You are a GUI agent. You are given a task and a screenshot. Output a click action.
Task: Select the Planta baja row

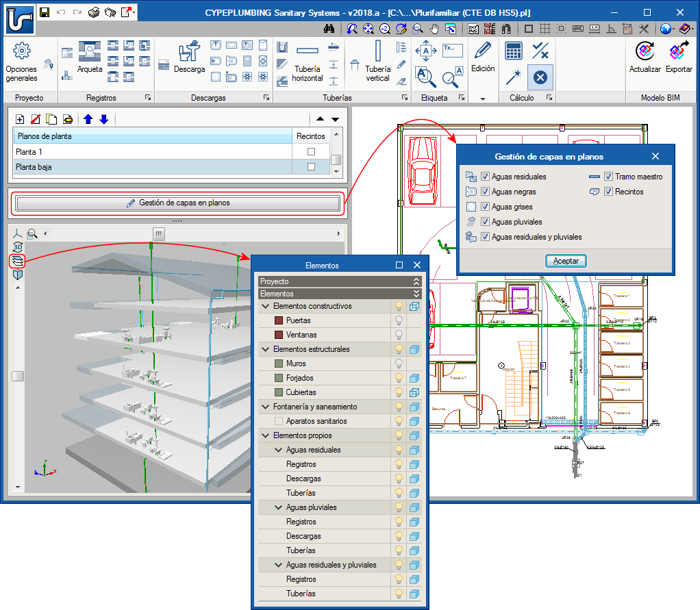pyautogui.click(x=152, y=167)
